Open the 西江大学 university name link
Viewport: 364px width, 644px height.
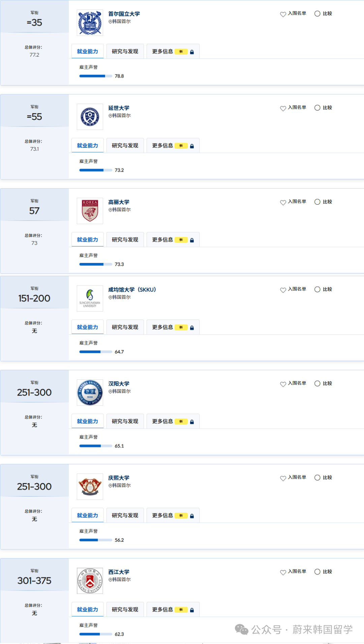[119, 572]
